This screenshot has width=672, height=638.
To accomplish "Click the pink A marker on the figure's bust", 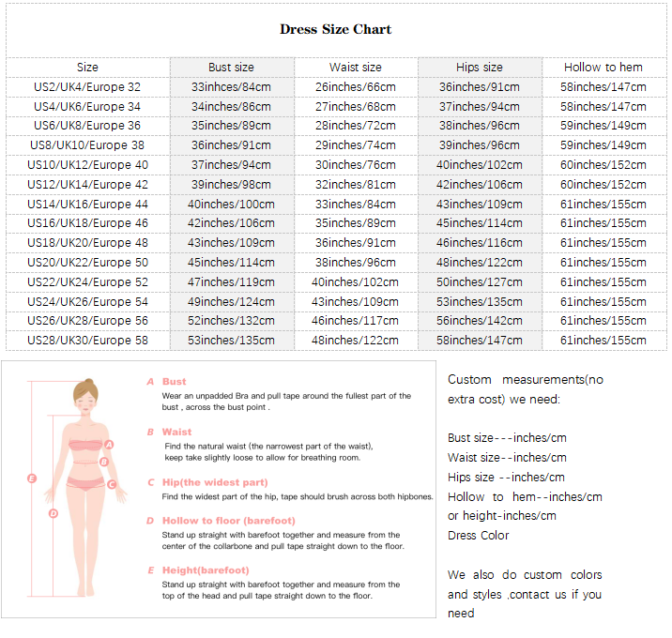I will (x=109, y=446).
